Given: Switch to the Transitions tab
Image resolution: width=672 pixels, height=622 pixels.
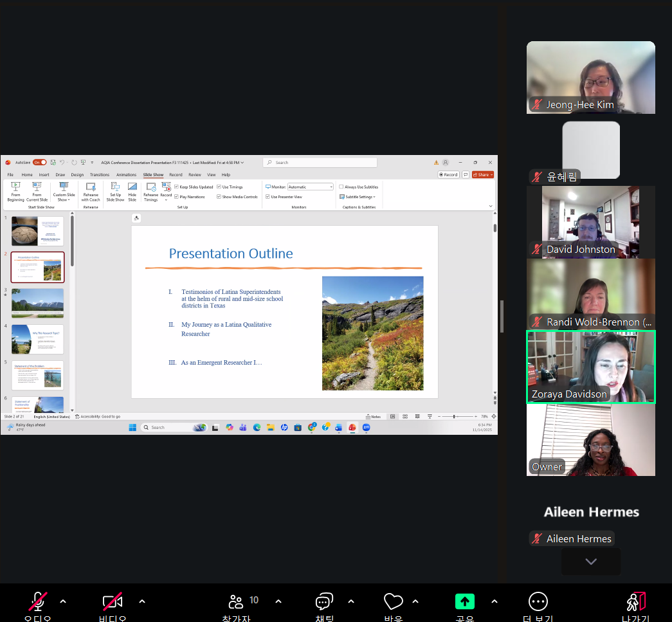Looking at the screenshot, I should (x=100, y=174).
